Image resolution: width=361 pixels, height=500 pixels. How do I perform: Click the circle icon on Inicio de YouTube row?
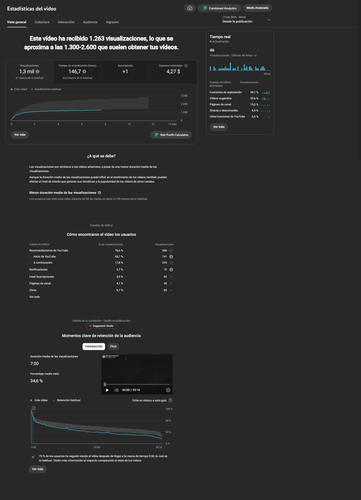(x=171, y=257)
